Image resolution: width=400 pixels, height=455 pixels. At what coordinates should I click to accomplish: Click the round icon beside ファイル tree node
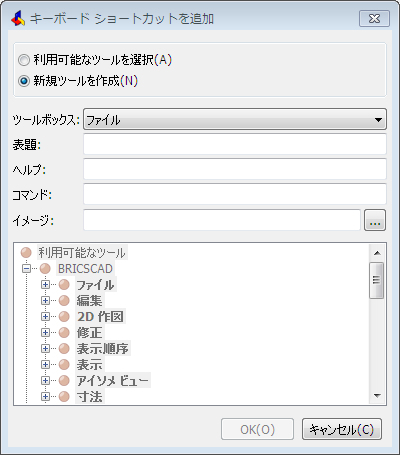(64, 285)
